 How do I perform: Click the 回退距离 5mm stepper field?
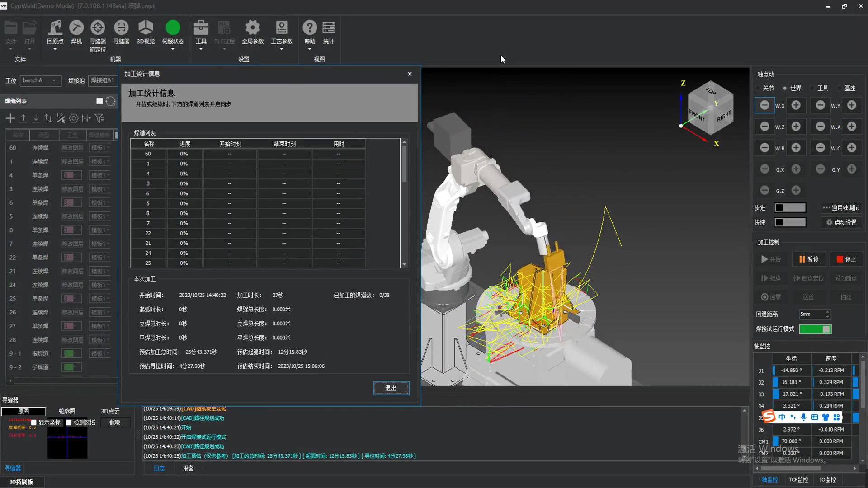click(815, 314)
